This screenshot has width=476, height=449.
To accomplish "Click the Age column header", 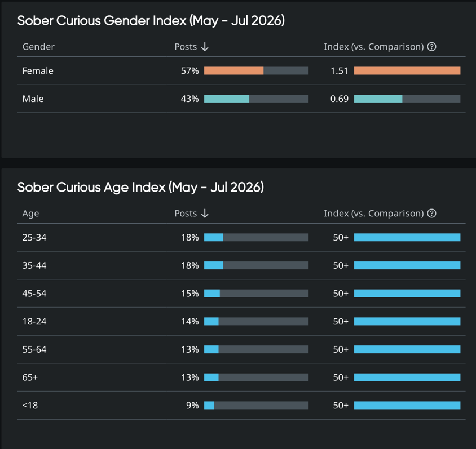I will pyautogui.click(x=30, y=214).
